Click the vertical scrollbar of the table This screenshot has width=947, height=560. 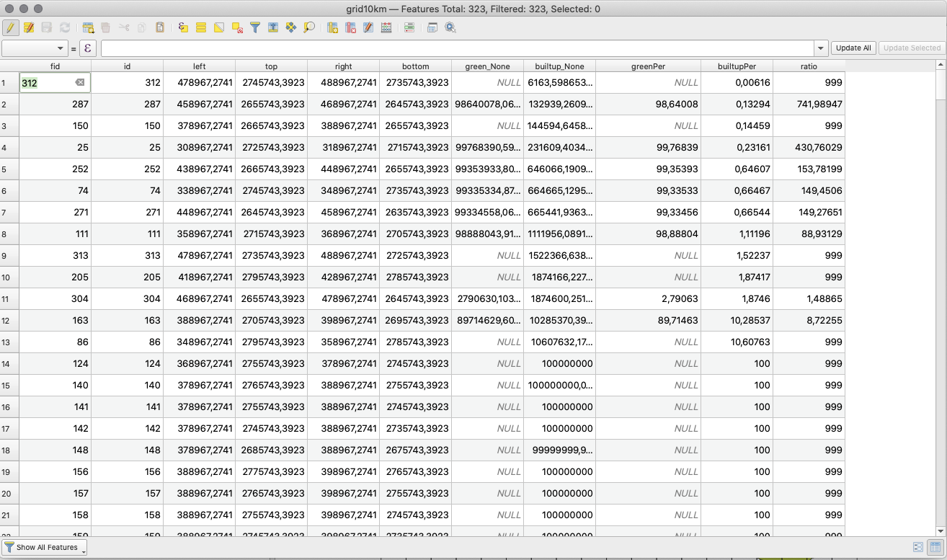pyautogui.click(x=941, y=298)
